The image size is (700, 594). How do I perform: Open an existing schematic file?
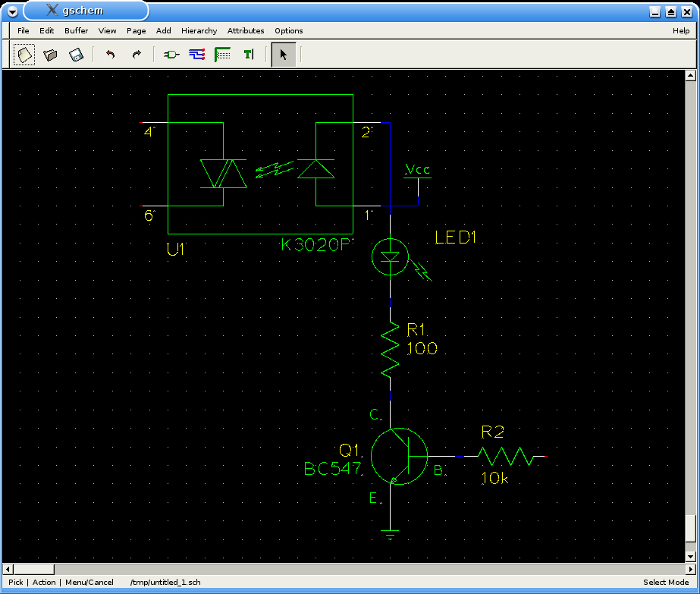(51, 55)
